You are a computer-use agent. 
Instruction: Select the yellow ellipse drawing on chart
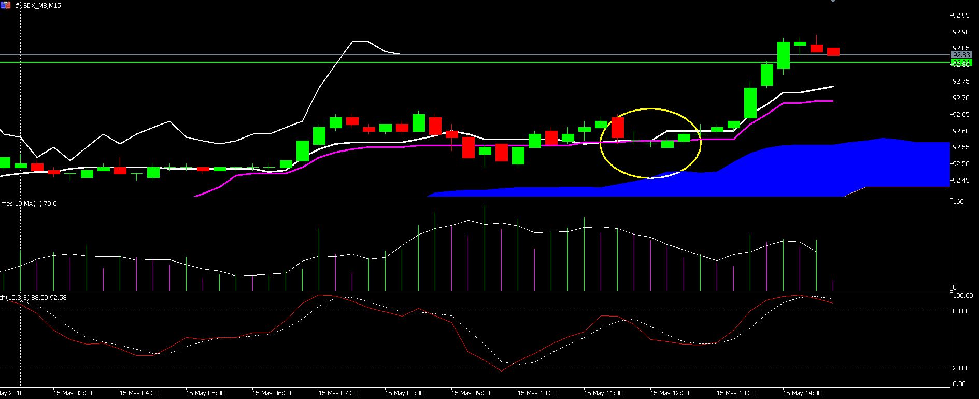[x=650, y=109]
